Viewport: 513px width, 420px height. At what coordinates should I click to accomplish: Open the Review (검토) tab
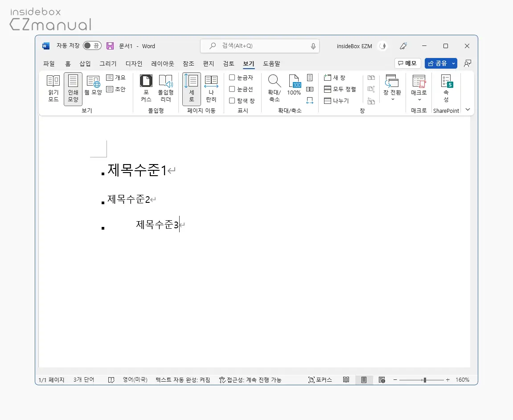[x=229, y=63]
